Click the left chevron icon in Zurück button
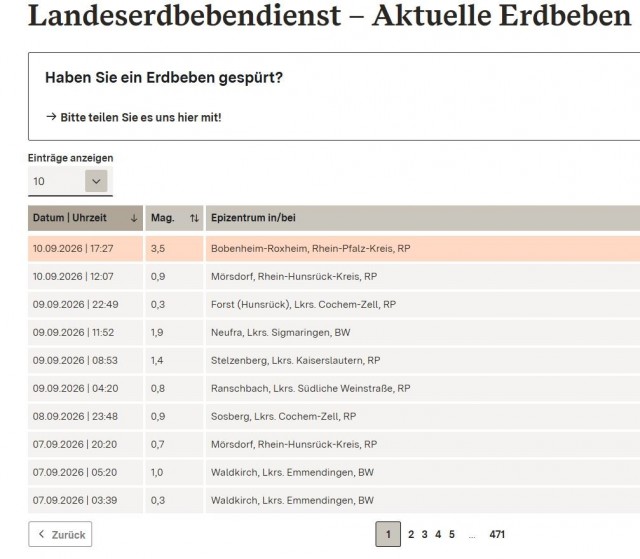This screenshot has height=559, width=640. click(x=41, y=534)
